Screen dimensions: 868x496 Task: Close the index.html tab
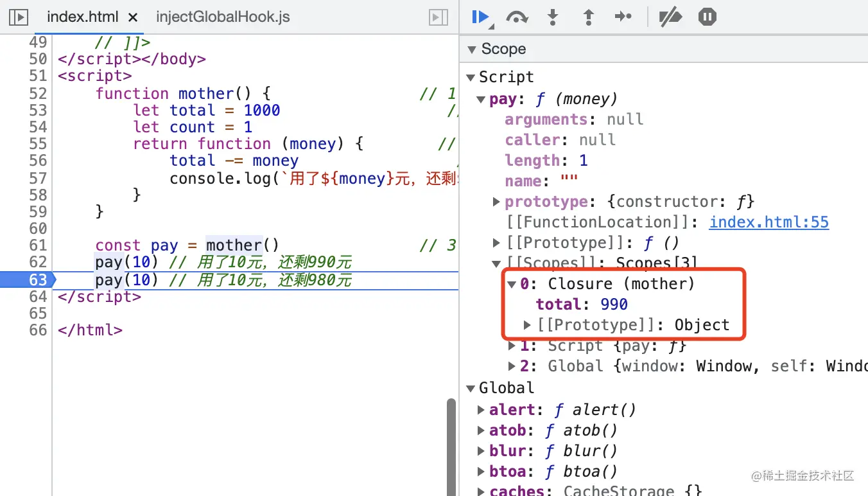(x=134, y=17)
